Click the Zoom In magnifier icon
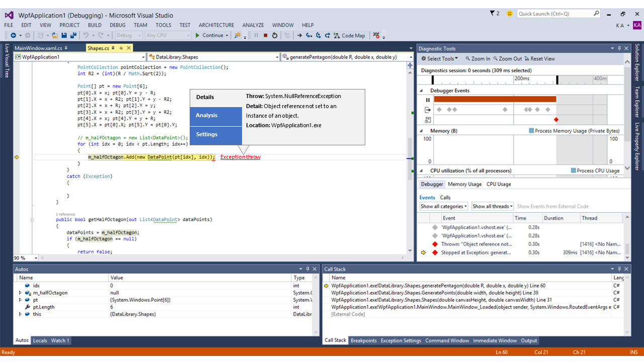Screen dimensions: 644x362 (x=468, y=59)
